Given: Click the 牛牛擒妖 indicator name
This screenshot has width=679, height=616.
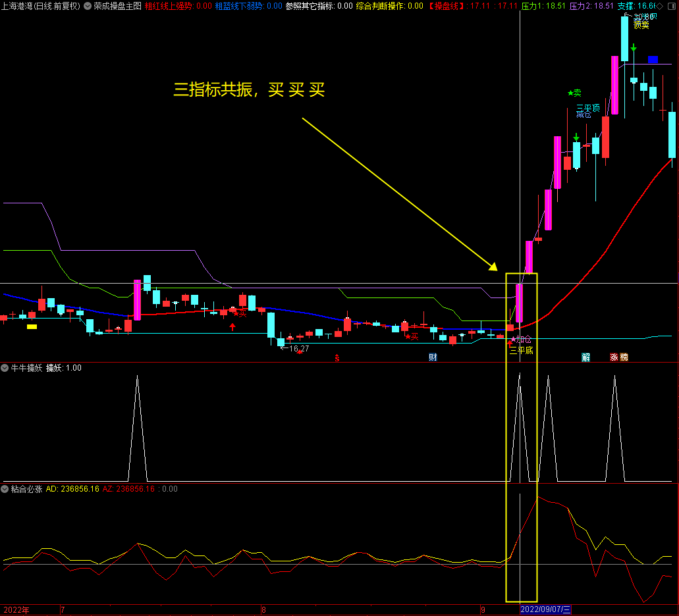Looking at the screenshot, I should pyautogui.click(x=26, y=368).
